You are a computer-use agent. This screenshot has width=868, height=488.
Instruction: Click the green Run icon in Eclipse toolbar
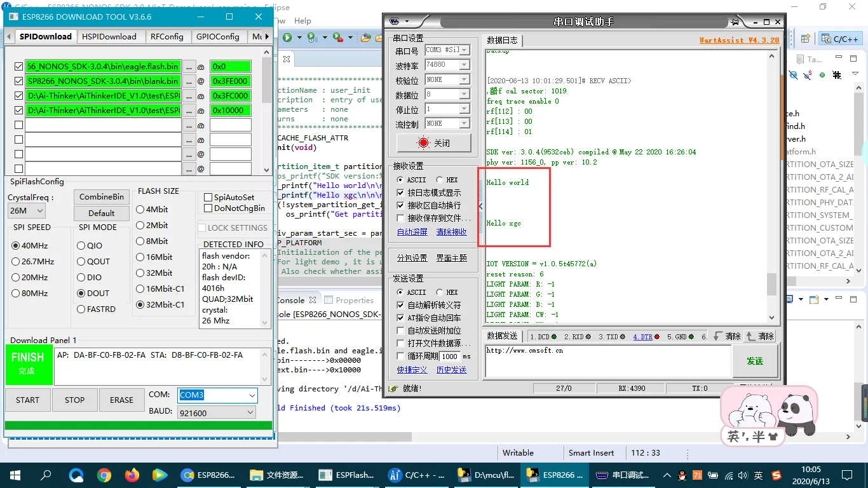(x=287, y=37)
